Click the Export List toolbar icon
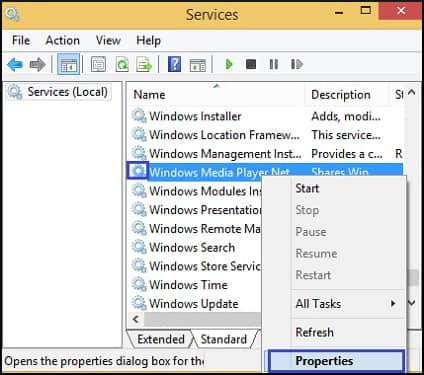424x375 pixels. pos(144,64)
